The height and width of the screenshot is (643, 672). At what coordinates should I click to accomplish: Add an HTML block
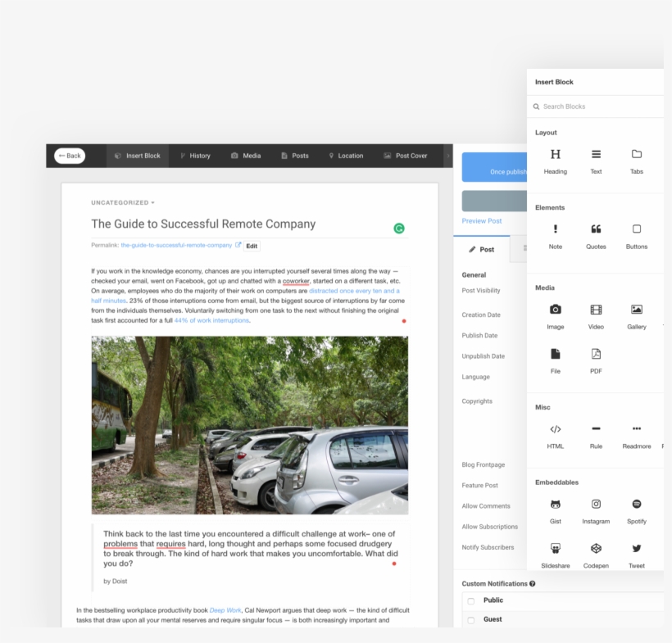(x=555, y=435)
